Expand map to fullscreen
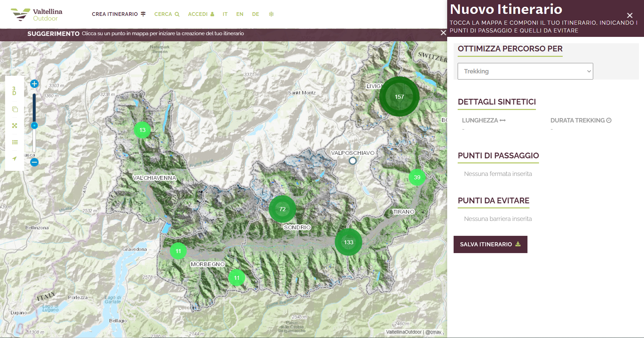Viewport: 644px width, 338px height. (15, 126)
